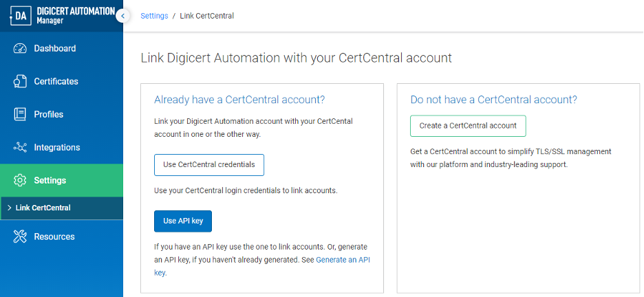The height and width of the screenshot is (297, 644).
Task: Click the Dashboard gauge icon
Action: 20,49
